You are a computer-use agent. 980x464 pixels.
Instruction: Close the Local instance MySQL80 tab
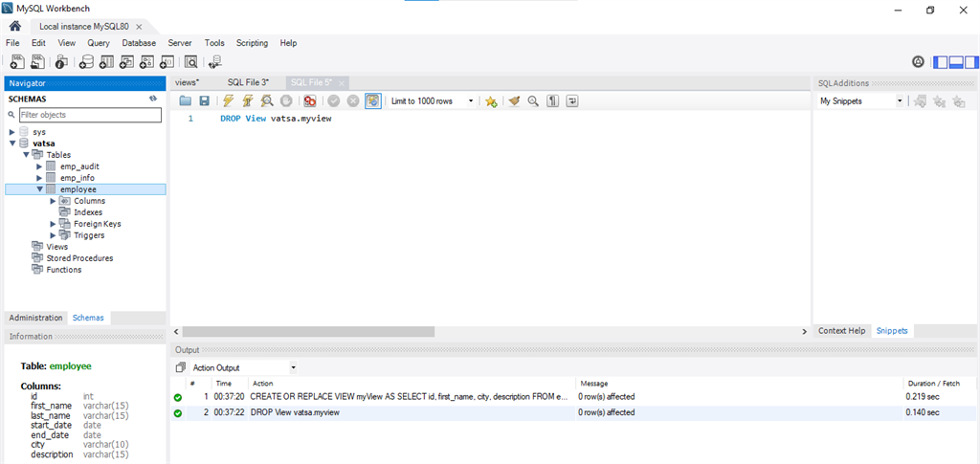click(139, 27)
